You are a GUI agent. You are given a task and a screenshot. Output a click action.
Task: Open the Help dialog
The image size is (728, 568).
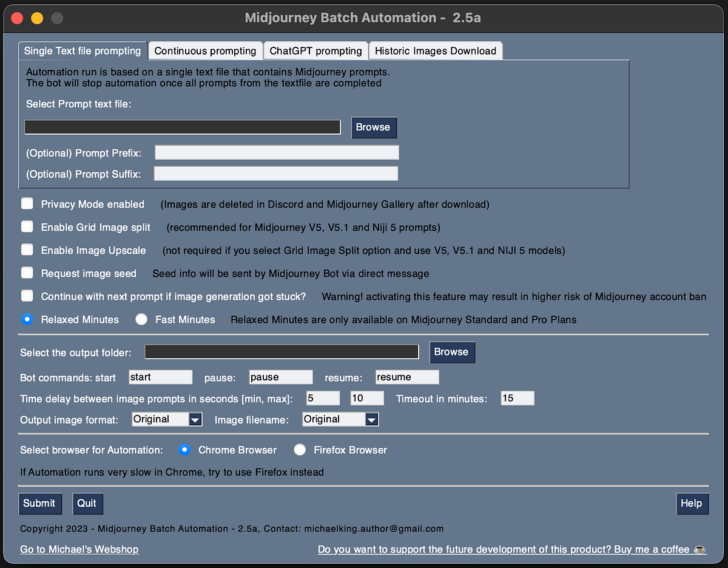click(692, 503)
